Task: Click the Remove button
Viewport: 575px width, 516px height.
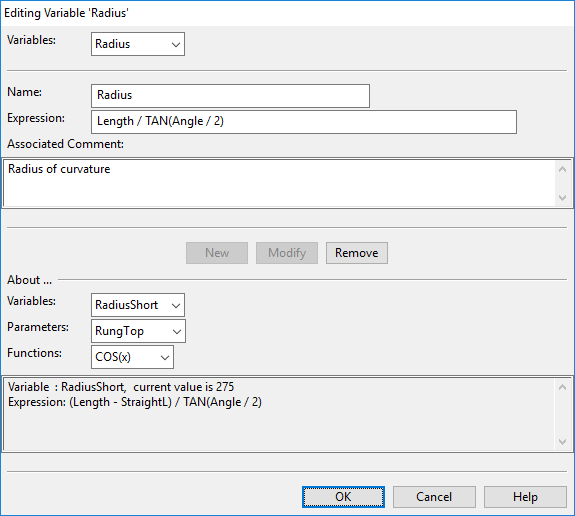Action: (x=356, y=253)
